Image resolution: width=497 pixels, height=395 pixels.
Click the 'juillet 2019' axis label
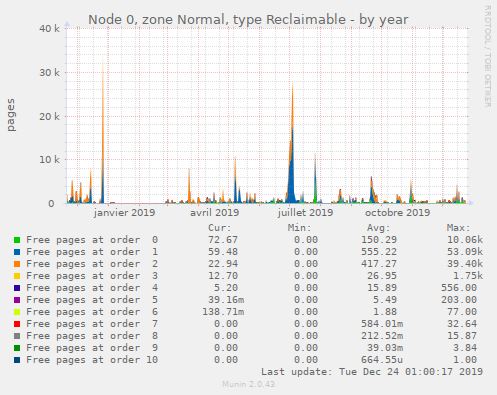click(305, 213)
